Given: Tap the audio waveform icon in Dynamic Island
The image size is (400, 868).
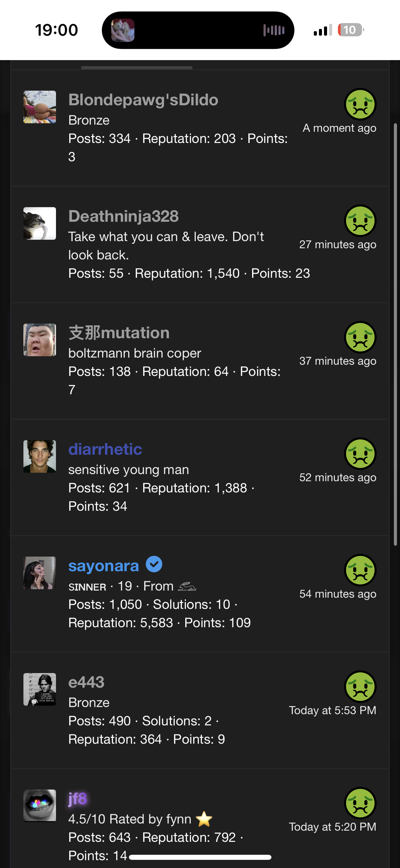Looking at the screenshot, I should [274, 30].
